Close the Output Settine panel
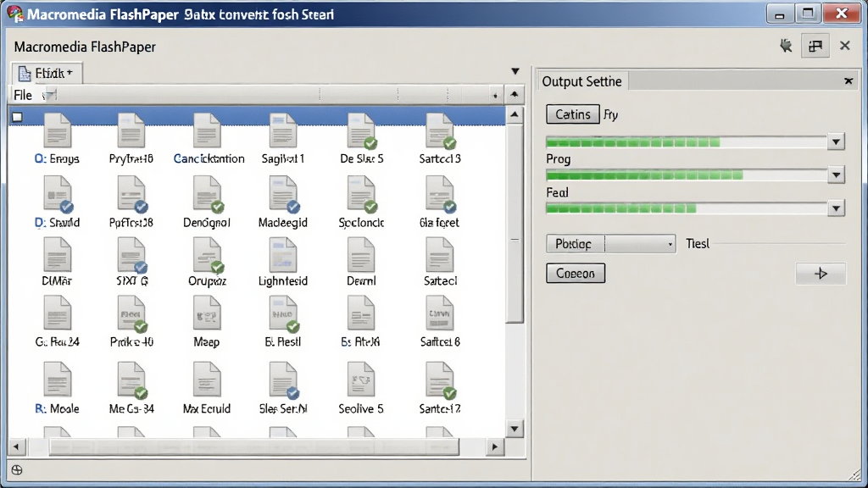The image size is (868, 488). tap(849, 81)
